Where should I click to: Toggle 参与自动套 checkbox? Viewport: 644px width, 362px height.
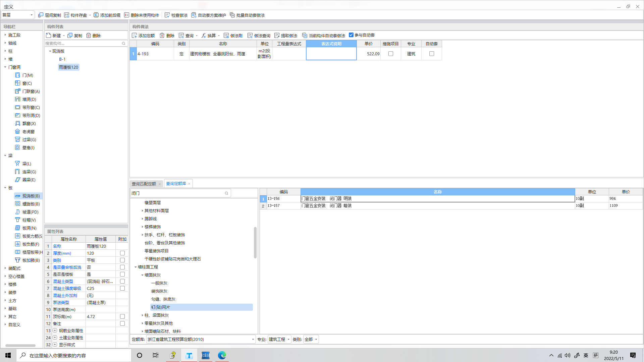click(x=351, y=35)
